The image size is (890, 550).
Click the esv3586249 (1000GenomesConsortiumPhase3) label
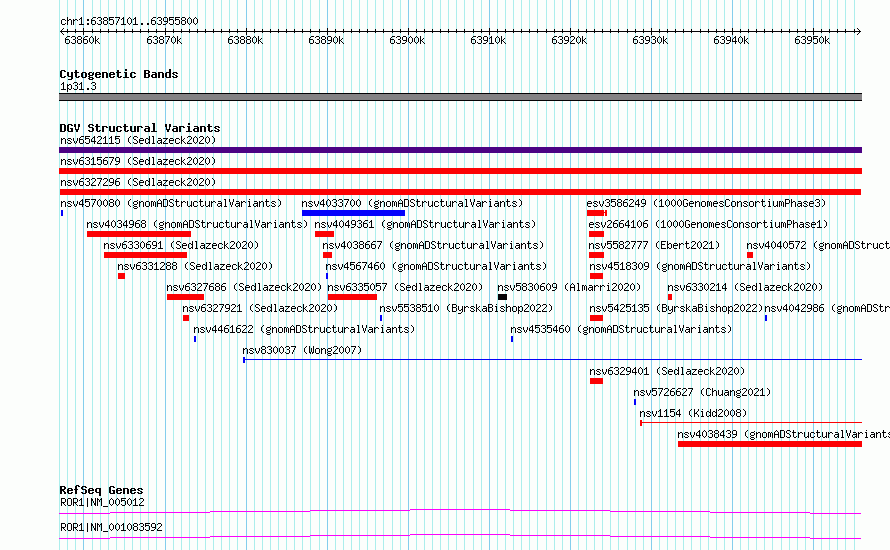[x=706, y=203]
